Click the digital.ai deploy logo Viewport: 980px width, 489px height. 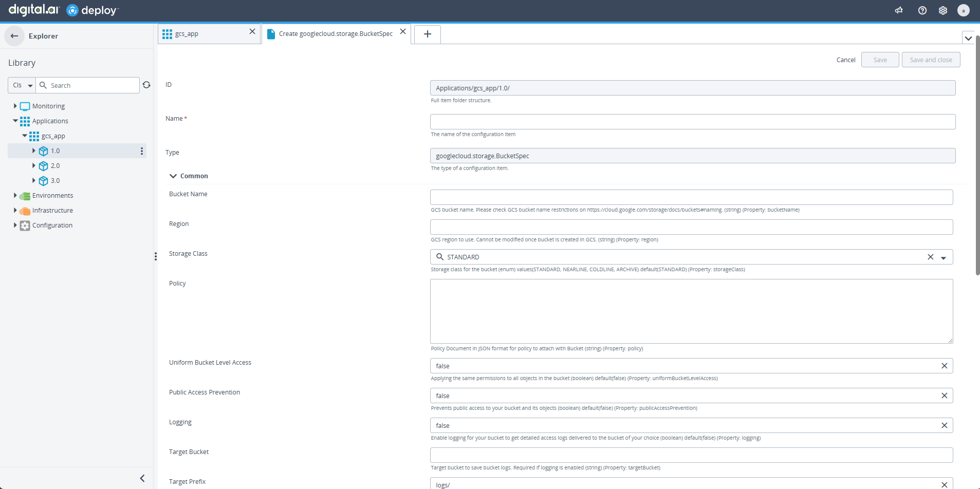pos(63,10)
